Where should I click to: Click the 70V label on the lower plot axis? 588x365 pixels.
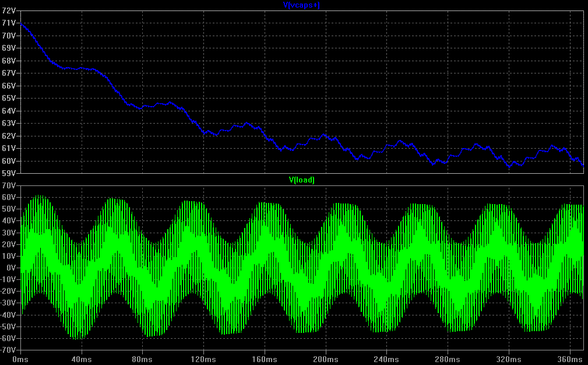(x=9, y=185)
